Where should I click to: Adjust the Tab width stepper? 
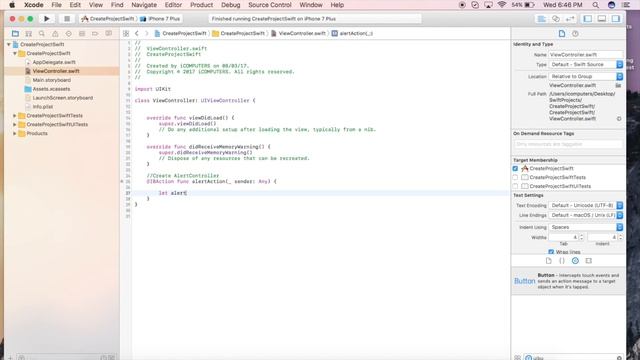(x=582, y=237)
